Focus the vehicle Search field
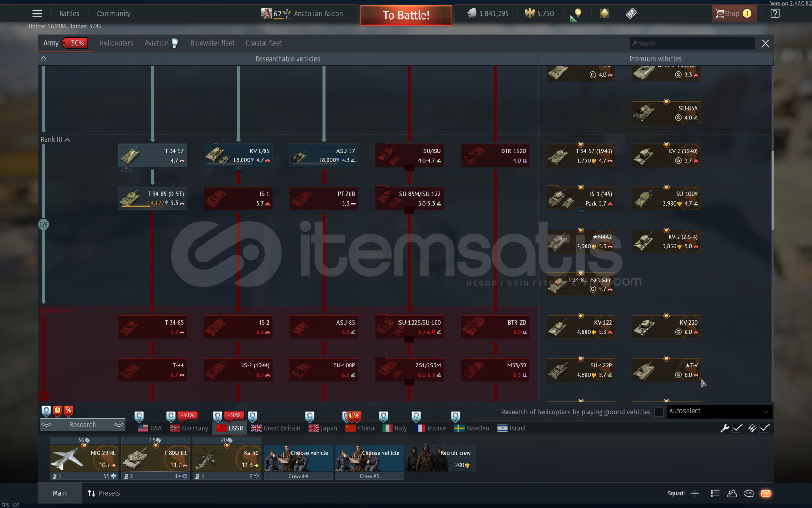The height and width of the screenshot is (508, 812). pos(692,43)
